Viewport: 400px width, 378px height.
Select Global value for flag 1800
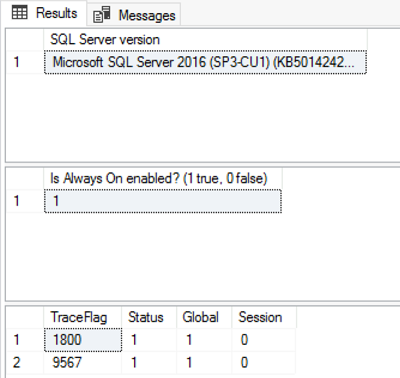pyautogui.click(x=204, y=340)
